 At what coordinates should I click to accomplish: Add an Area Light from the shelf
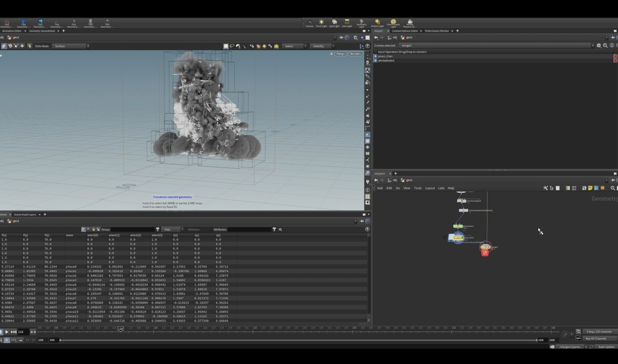click(347, 23)
